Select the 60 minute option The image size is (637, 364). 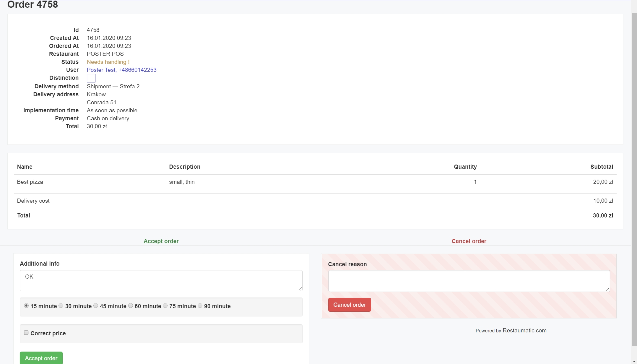(130, 306)
